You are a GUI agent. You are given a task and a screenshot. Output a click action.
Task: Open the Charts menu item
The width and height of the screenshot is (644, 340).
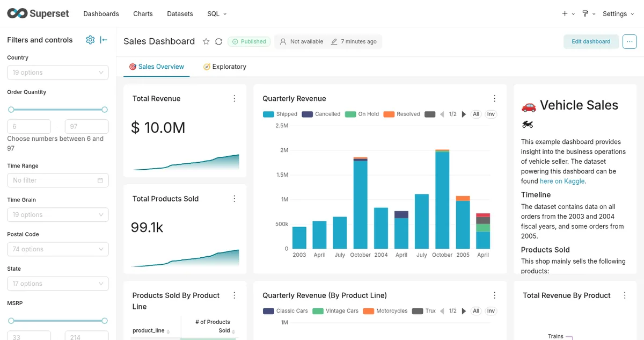(x=143, y=13)
